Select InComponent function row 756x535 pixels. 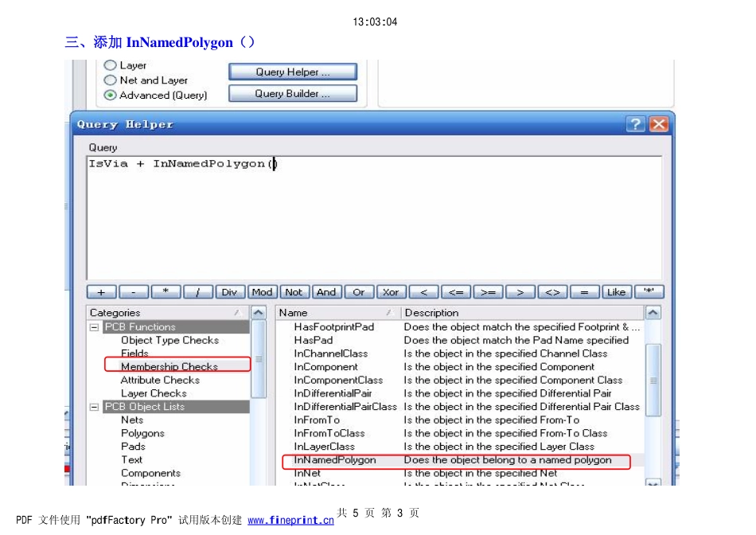(461, 367)
